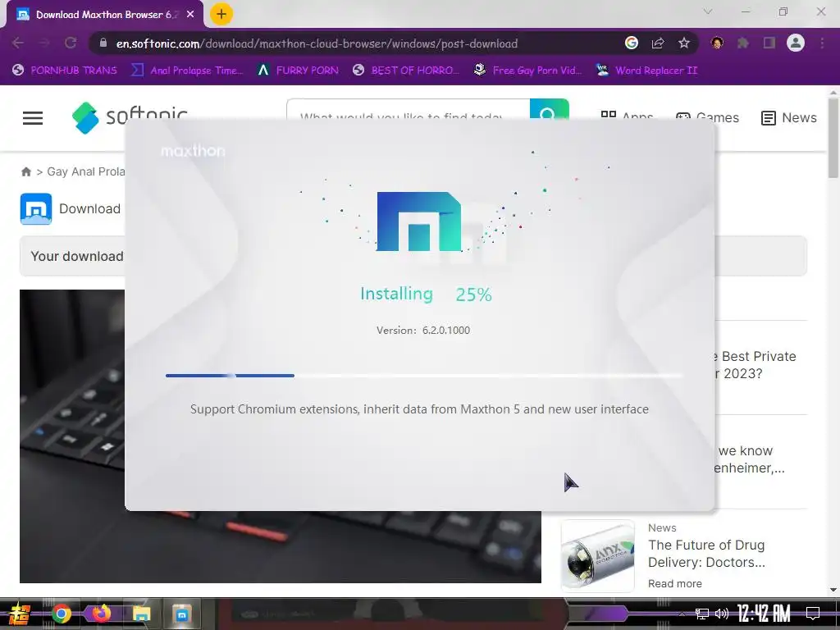Click the capsule thumbnail image
The height and width of the screenshot is (630, 840).
(x=597, y=556)
